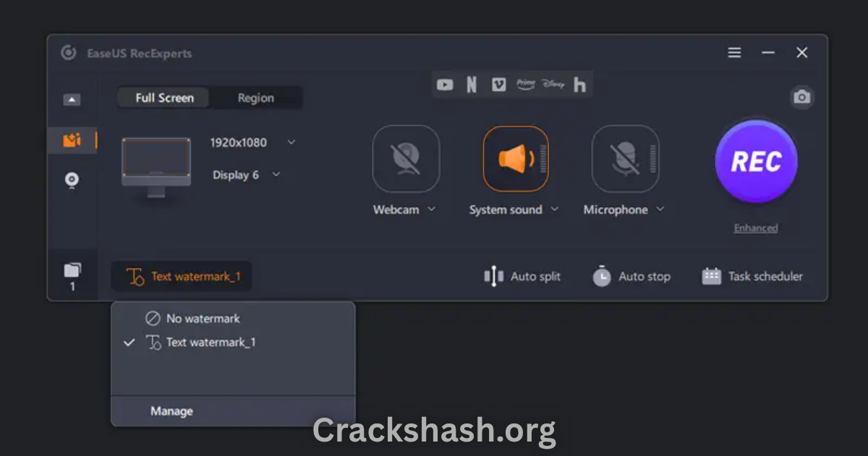Switch to the Region tab
Viewport: 868px width, 456px height.
[x=256, y=98]
